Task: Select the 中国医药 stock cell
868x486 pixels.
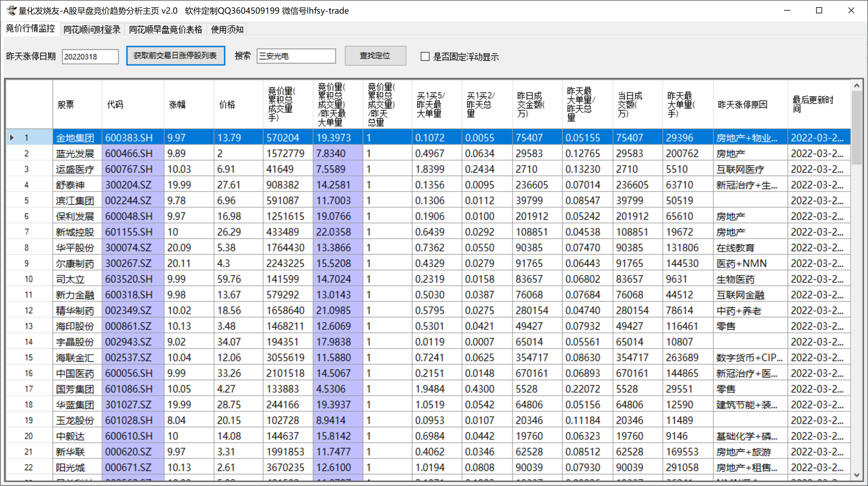Action: pyautogui.click(x=77, y=373)
